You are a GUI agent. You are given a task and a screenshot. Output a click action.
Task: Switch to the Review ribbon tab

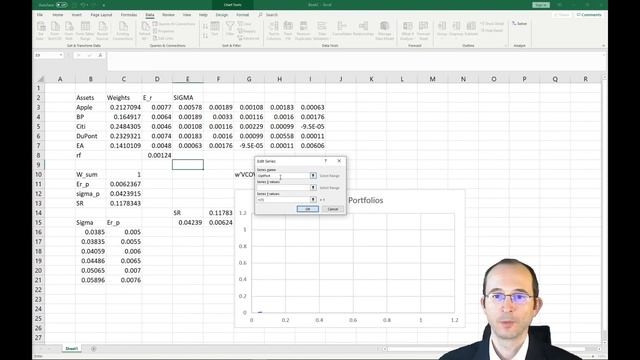[168, 15]
